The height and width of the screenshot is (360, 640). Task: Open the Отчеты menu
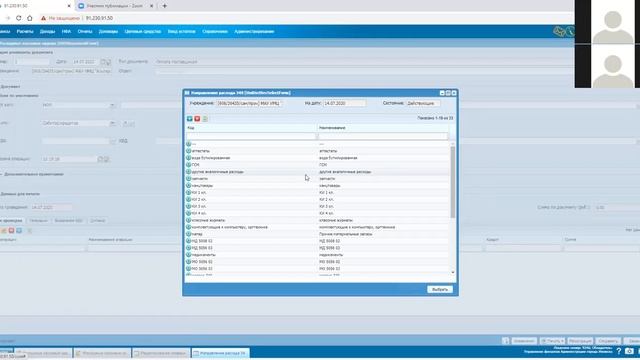coord(85,31)
